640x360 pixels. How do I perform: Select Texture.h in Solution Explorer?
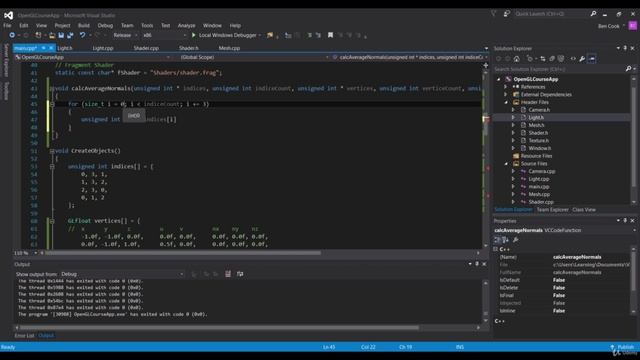click(538, 141)
